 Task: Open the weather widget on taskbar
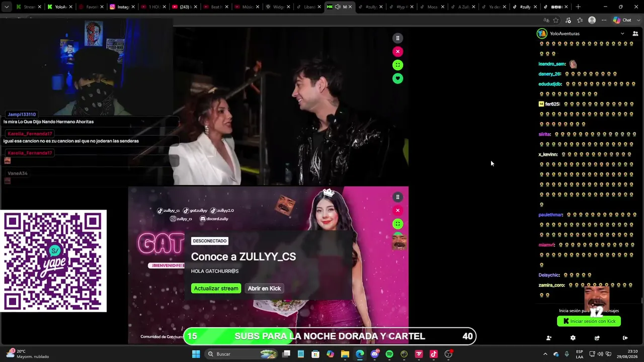[x=28, y=354]
